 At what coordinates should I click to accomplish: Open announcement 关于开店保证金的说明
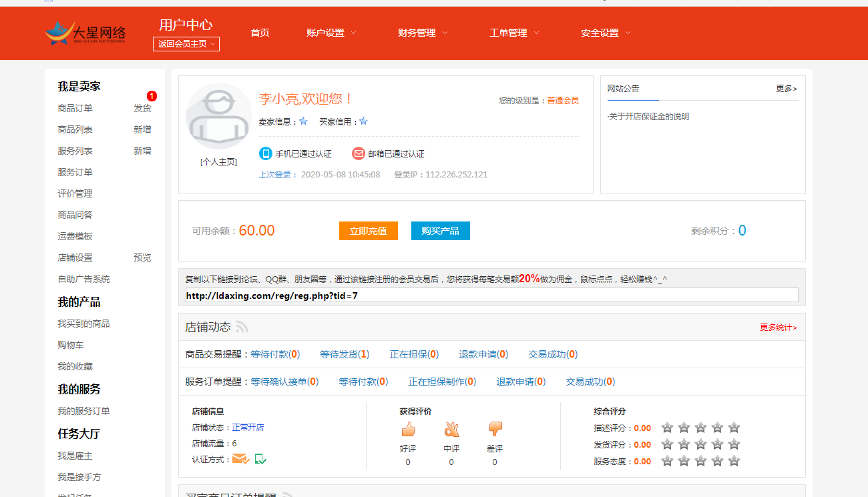pyautogui.click(x=648, y=117)
